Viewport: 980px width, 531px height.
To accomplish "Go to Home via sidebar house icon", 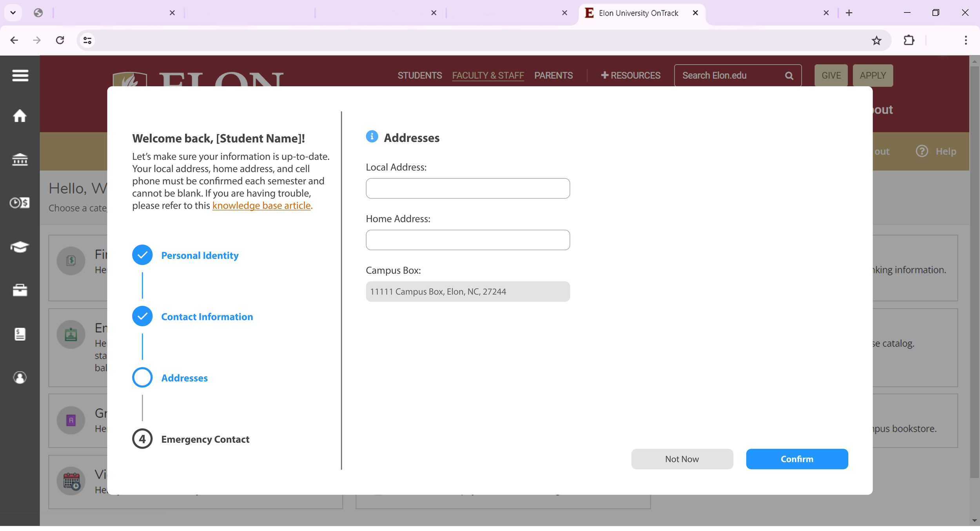I will tap(20, 116).
